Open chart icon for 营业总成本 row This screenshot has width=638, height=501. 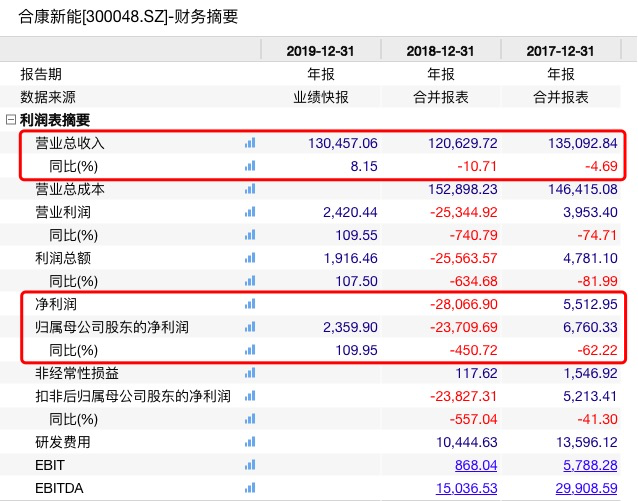(250, 189)
